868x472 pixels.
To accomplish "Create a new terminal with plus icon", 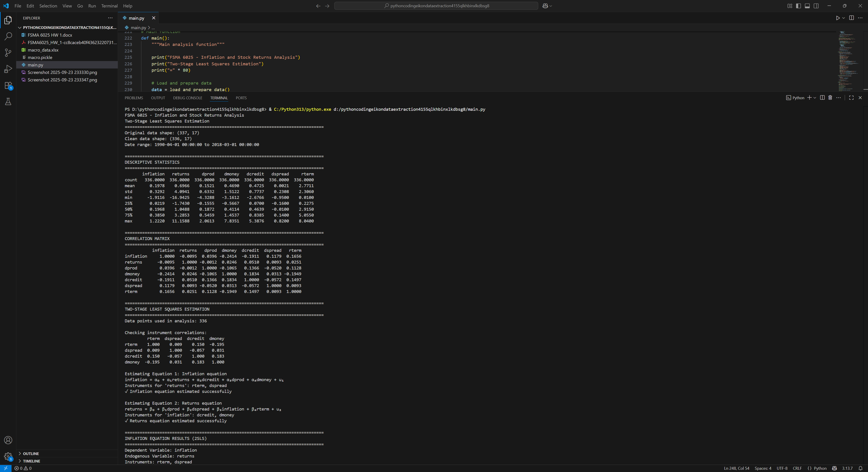I will pyautogui.click(x=809, y=98).
